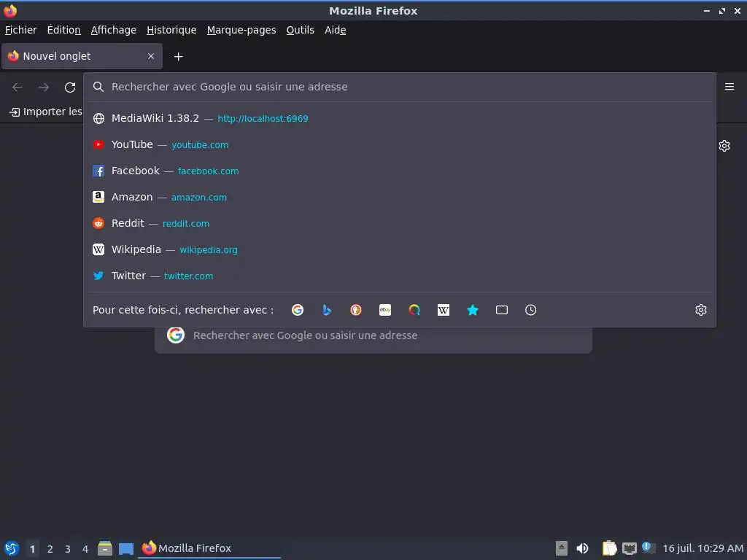Open the Marque-pages menu
This screenshot has width=747, height=560.
[241, 30]
